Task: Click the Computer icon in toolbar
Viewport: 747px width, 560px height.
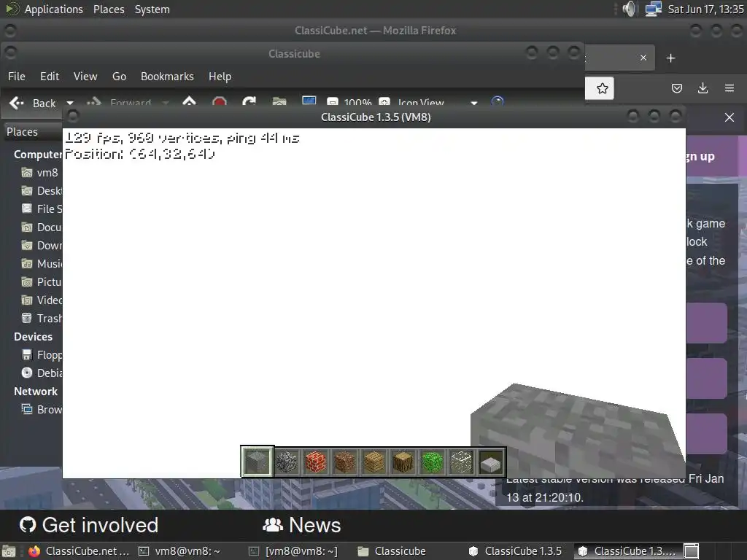Action: (309, 101)
